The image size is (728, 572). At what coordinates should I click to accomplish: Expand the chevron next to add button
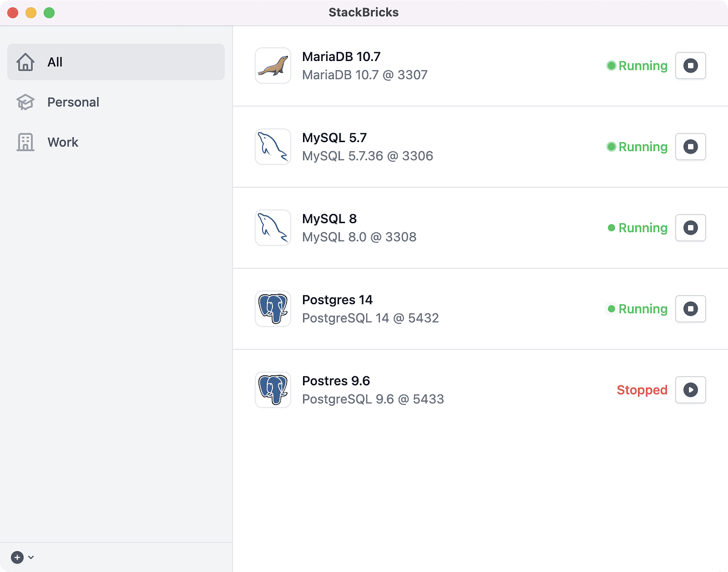pos(31,557)
